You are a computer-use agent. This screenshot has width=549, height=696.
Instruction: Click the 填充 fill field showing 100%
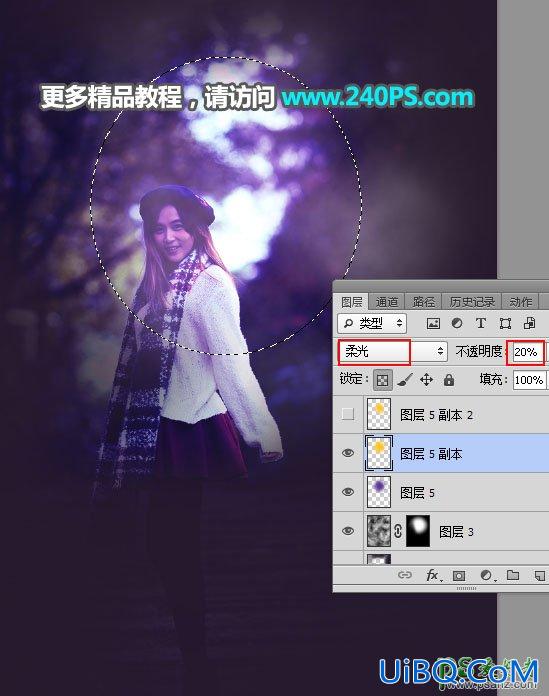click(529, 380)
